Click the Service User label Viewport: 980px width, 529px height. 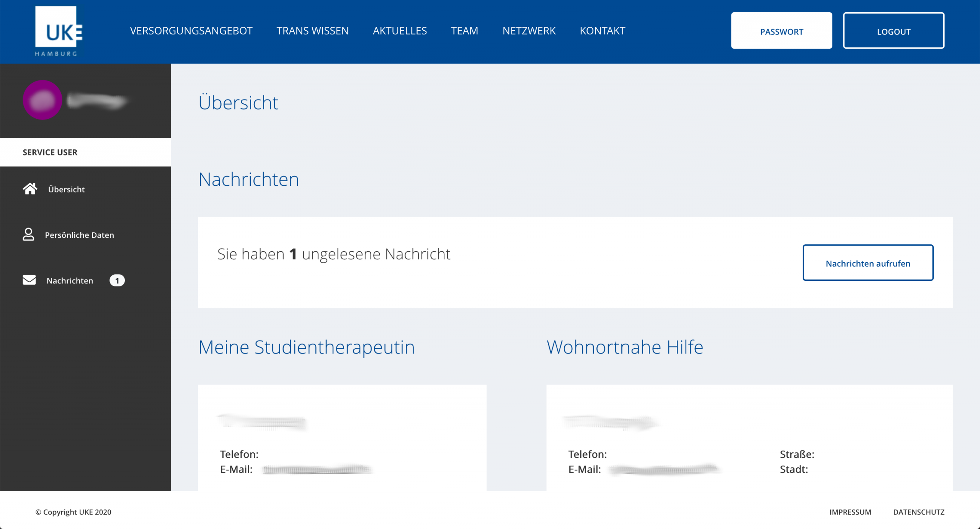pyautogui.click(x=50, y=152)
